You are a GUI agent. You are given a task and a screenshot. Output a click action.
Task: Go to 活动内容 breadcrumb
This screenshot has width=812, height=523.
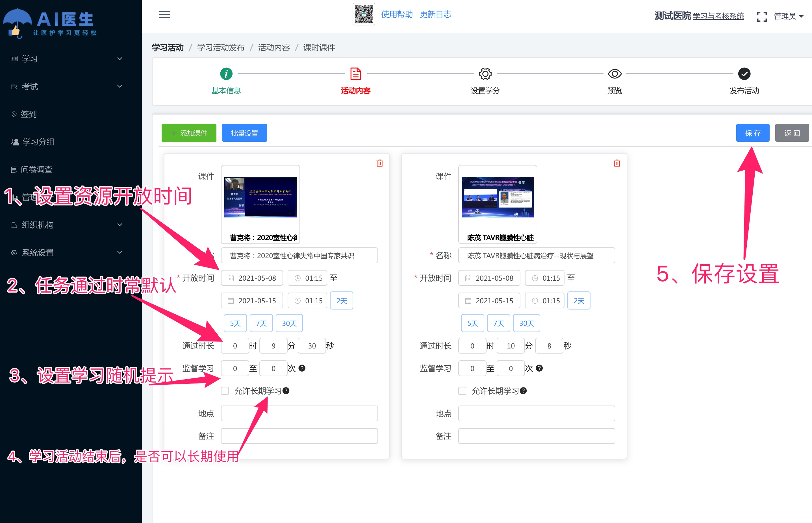click(x=274, y=47)
